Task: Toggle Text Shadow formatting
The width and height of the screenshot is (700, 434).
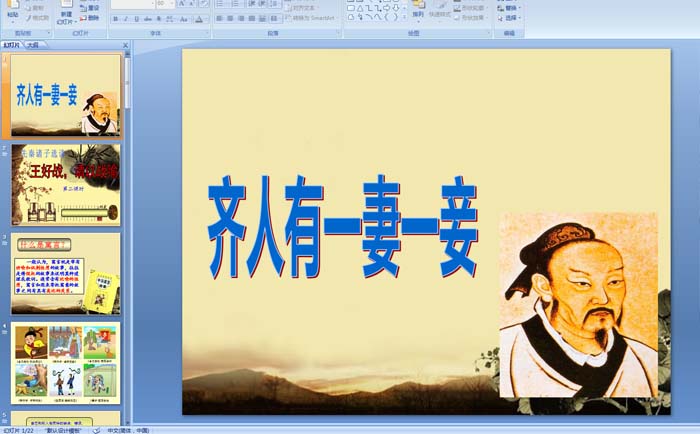Action: click(x=159, y=19)
